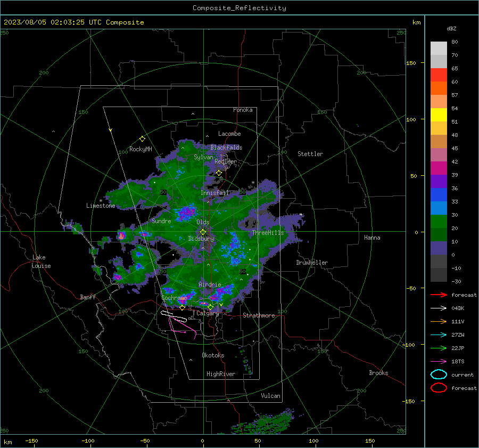The height and width of the screenshot is (448, 479).
Task: Select the orange 111V arrow legend icon
Action: (x=439, y=321)
